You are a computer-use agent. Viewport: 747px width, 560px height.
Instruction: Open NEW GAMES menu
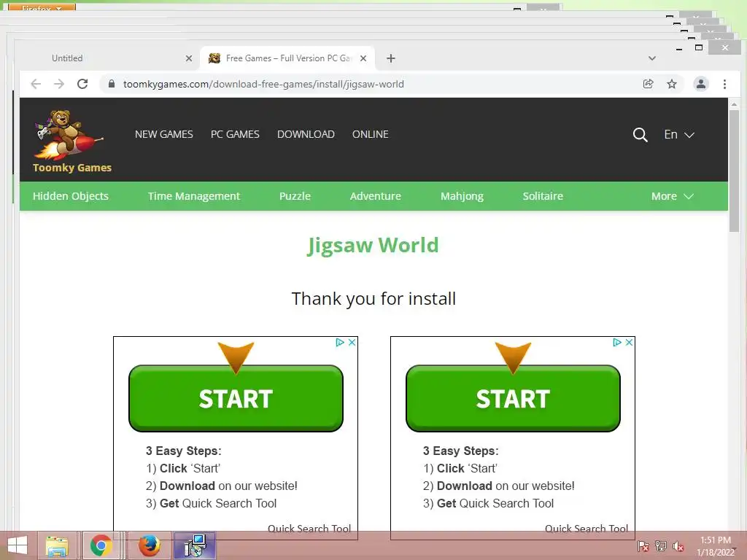tap(164, 135)
